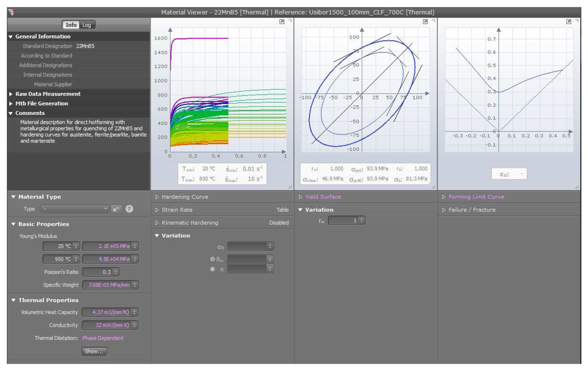Click resize grip of hardening curve plot

290,187
